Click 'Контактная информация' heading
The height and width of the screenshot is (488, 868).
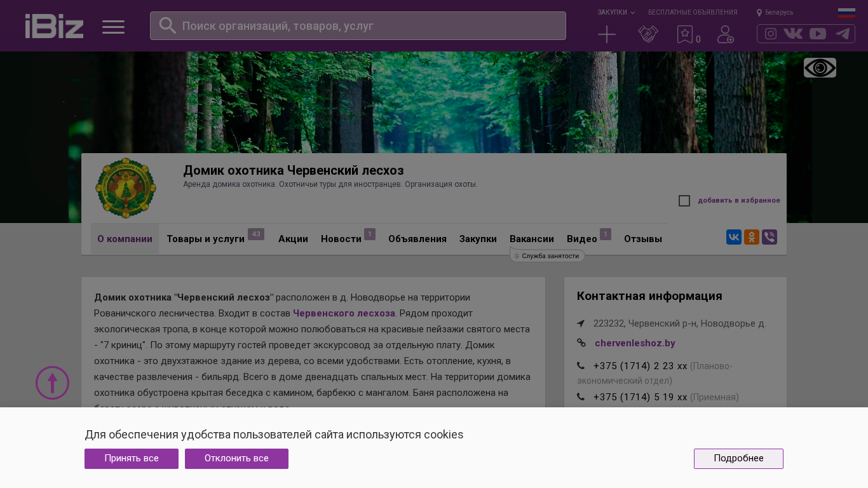[649, 295]
